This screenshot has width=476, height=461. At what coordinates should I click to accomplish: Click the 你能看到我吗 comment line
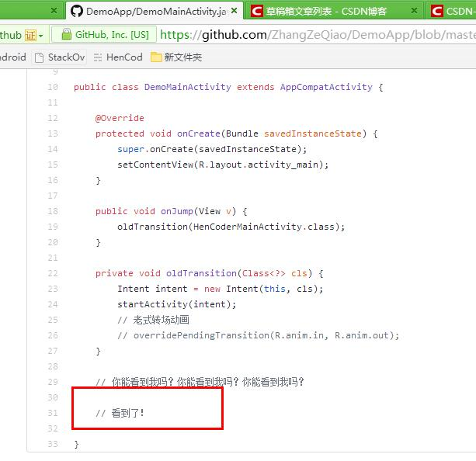(200, 382)
